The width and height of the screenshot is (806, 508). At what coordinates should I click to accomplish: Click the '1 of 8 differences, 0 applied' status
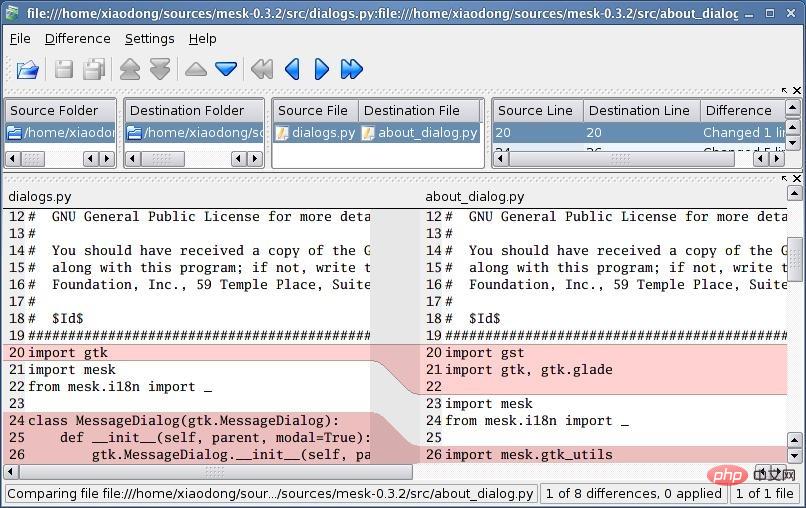(633, 494)
